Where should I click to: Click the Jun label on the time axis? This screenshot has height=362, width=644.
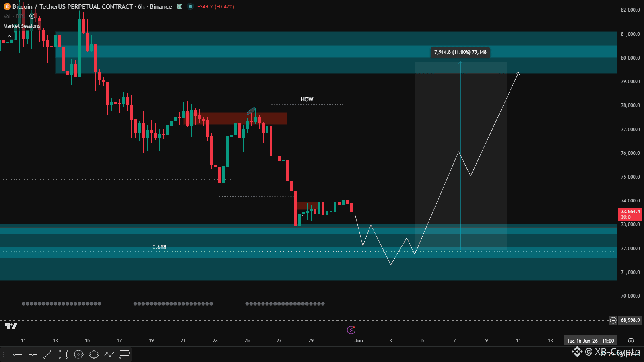359,341
